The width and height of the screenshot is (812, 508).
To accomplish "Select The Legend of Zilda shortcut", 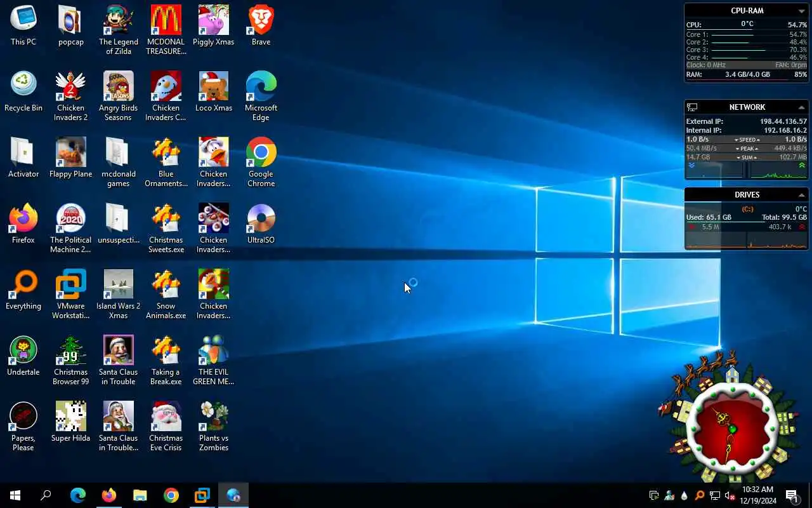I will click(x=118, y=30).
